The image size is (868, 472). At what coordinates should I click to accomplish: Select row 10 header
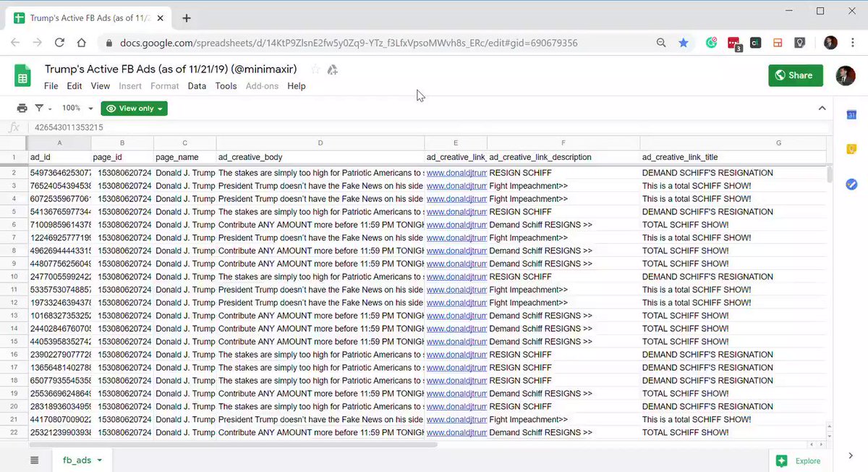14,277
